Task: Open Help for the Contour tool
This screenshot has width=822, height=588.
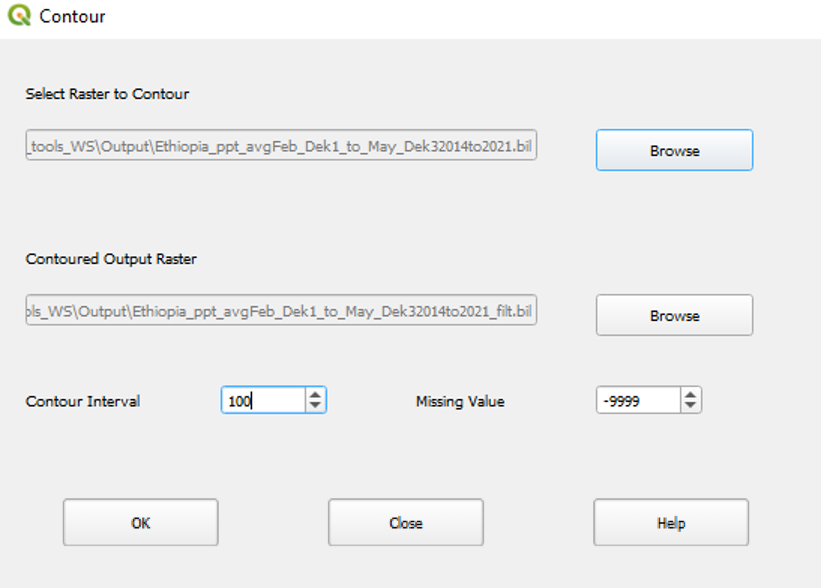Action: [670, 523]
